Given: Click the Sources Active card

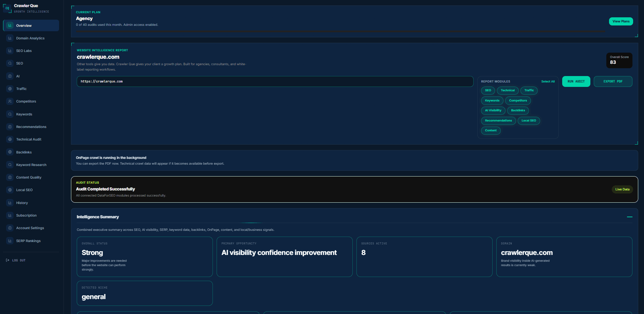Looking at the screenshot, I should 424,257.
